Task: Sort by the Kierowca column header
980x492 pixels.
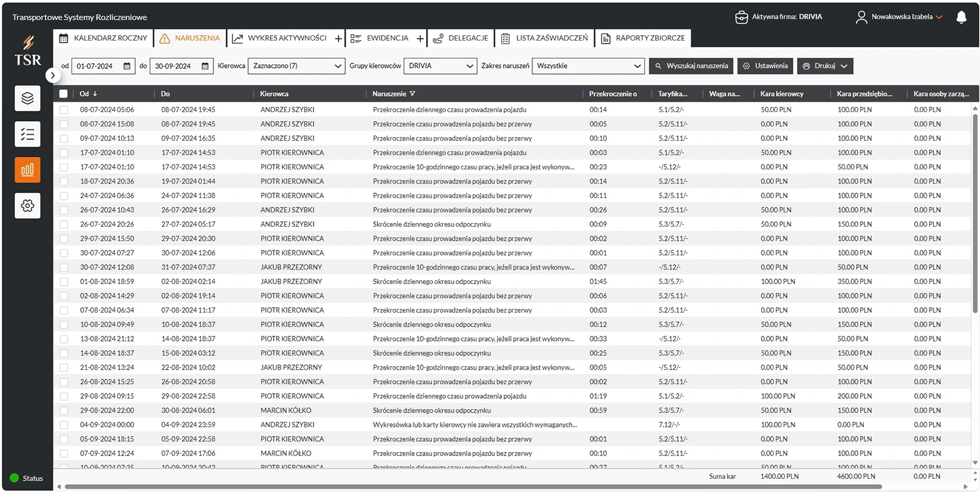Action: (274, 94)
